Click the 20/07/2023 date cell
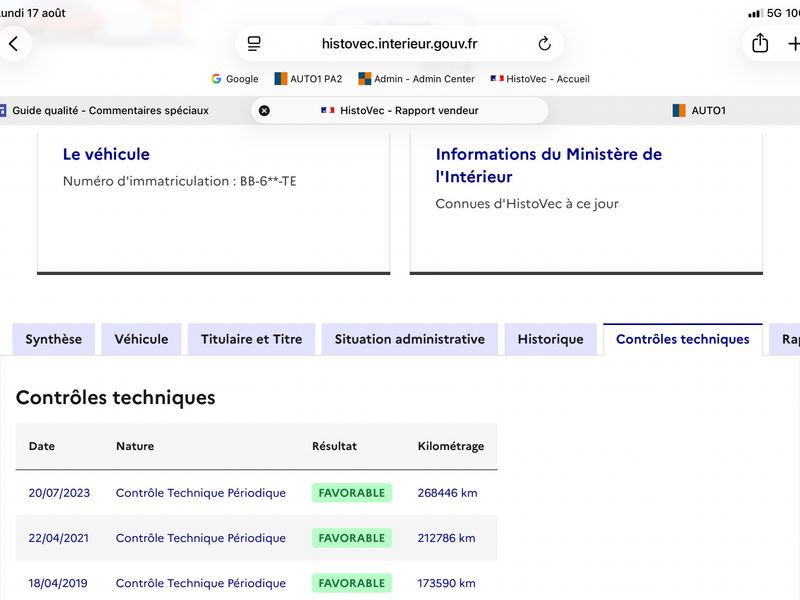Screen dimensions: 800x600 (x=59, y=493)
